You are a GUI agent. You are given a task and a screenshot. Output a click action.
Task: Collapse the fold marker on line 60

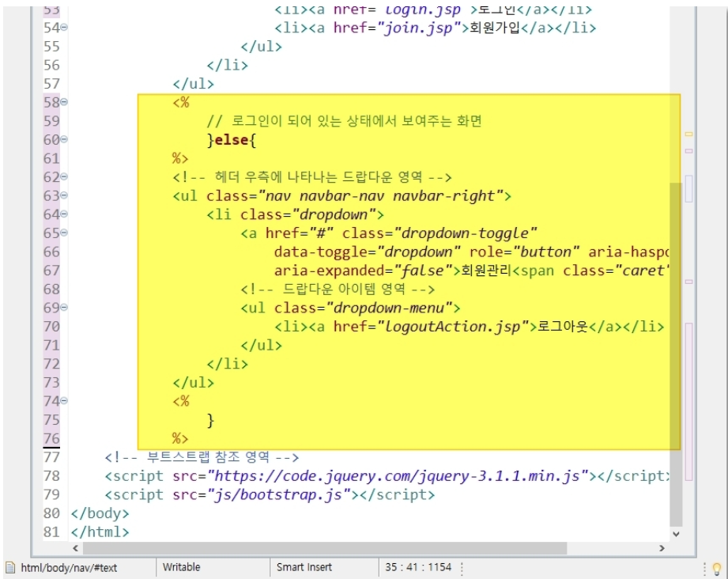click(64, 139)
